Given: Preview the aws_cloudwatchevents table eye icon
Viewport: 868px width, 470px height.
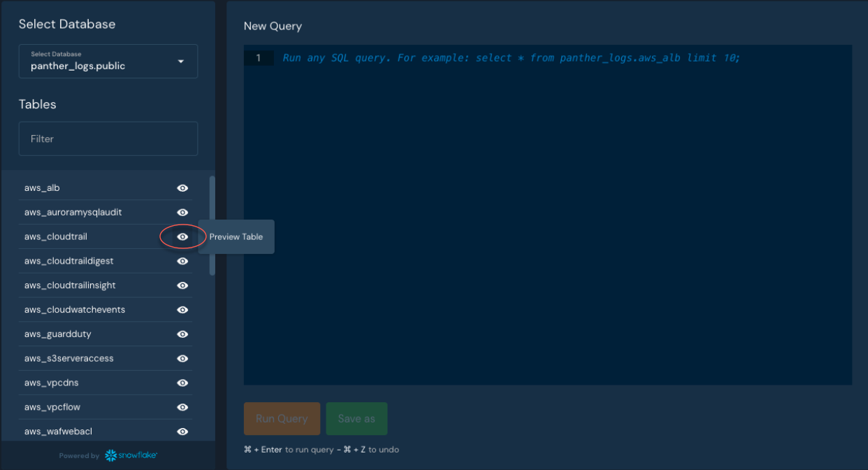Looking at the screenshot, I should 182,310.
